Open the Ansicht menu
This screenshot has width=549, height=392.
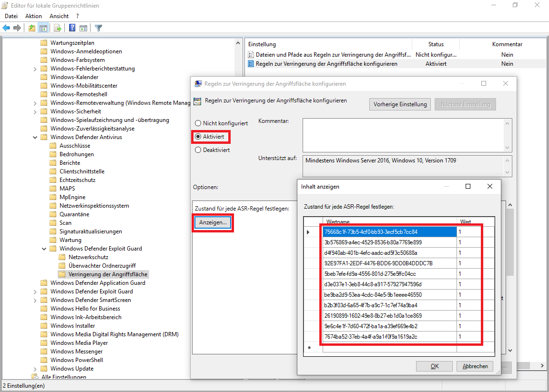[59, 16]
